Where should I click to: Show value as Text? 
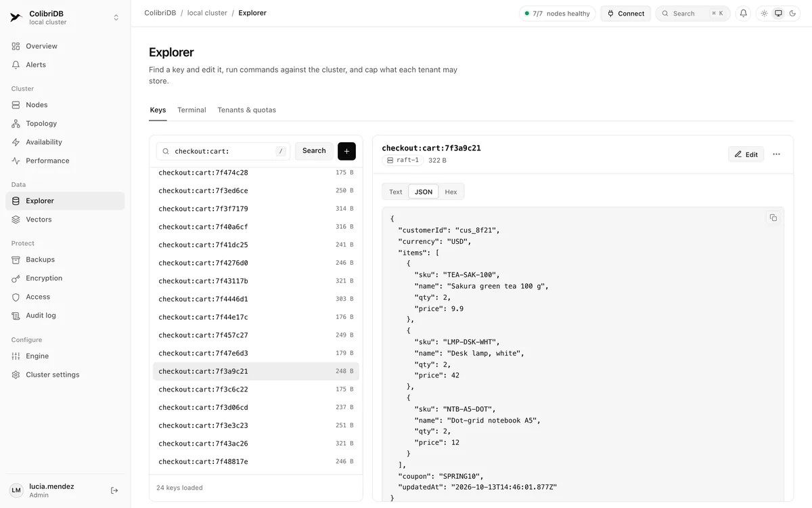click(396, 192)
